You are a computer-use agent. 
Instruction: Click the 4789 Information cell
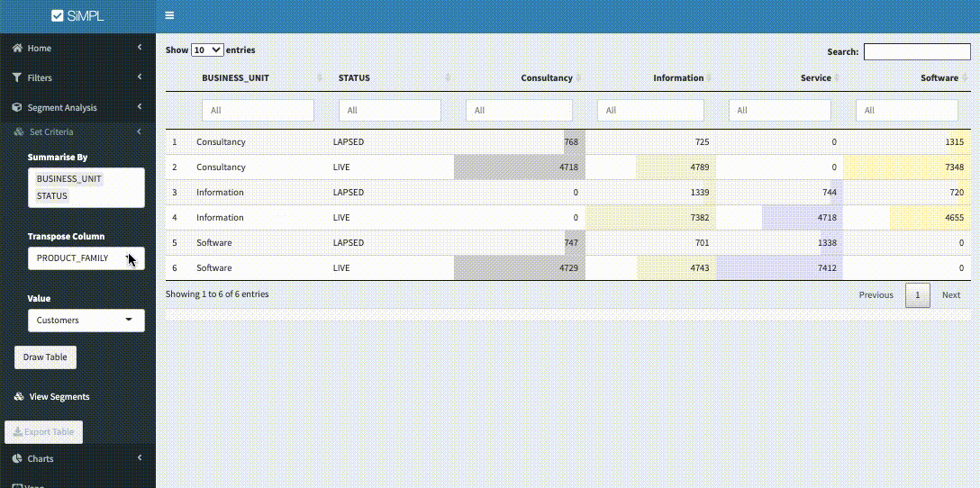[x=650, y=167]
